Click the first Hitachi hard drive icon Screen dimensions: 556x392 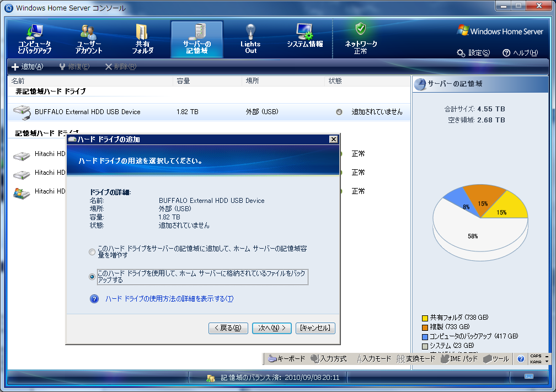point(22,155)
